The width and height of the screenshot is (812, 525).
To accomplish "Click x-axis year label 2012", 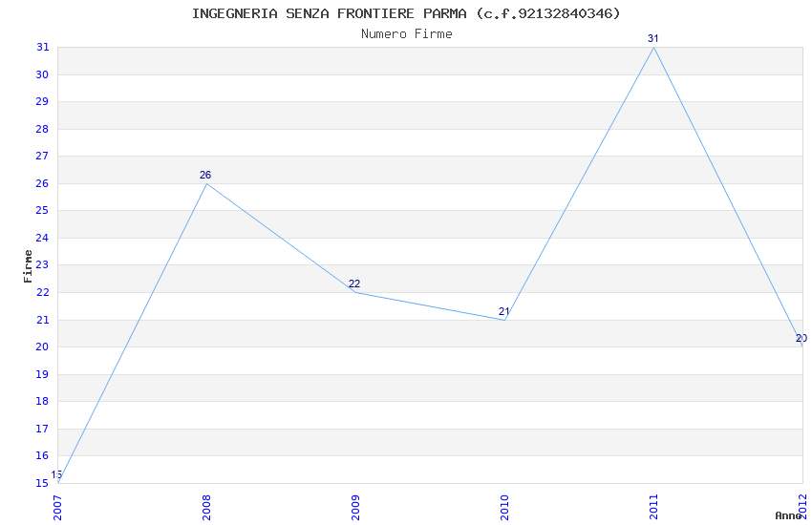I will (803, 506).
